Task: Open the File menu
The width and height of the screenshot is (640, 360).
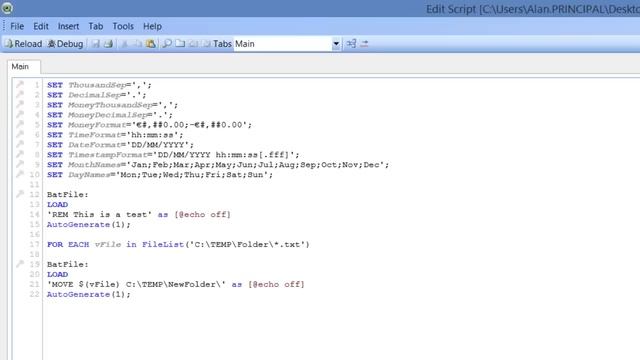Action: (17, 26)
